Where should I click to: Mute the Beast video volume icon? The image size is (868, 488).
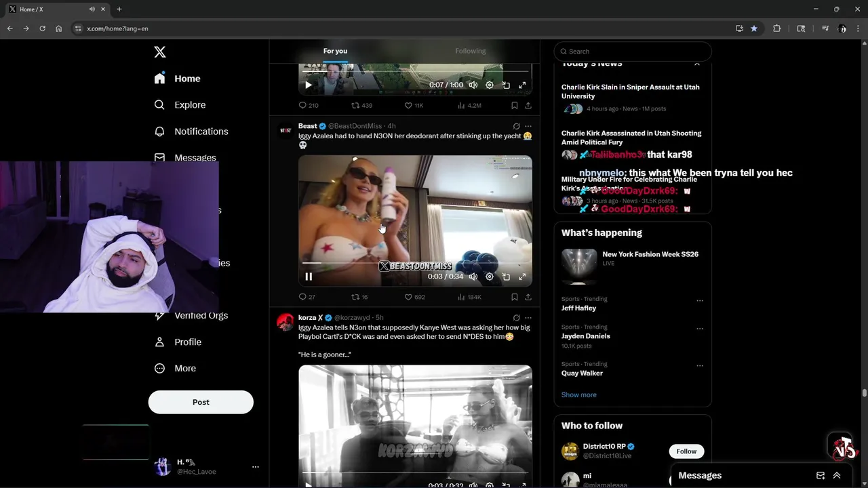click(x=473, y=277)
